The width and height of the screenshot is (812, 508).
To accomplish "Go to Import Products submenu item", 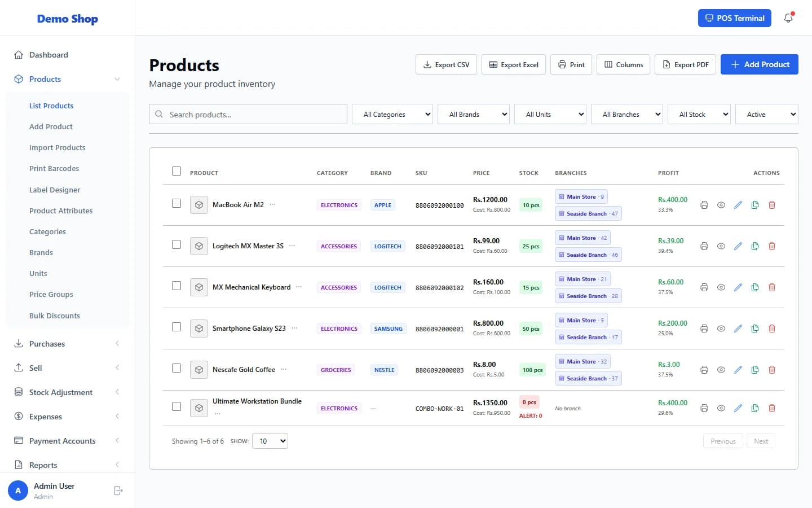I will (x=58, y=147).
